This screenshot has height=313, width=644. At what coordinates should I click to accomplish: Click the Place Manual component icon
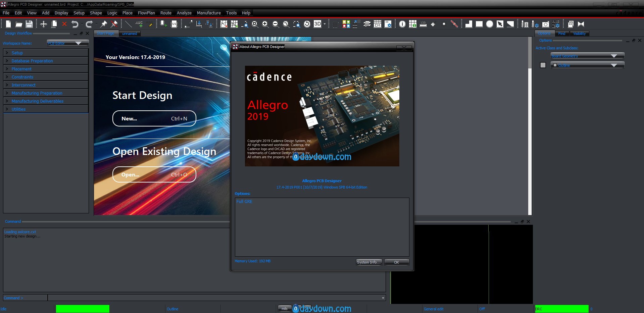tap(164, 24)
